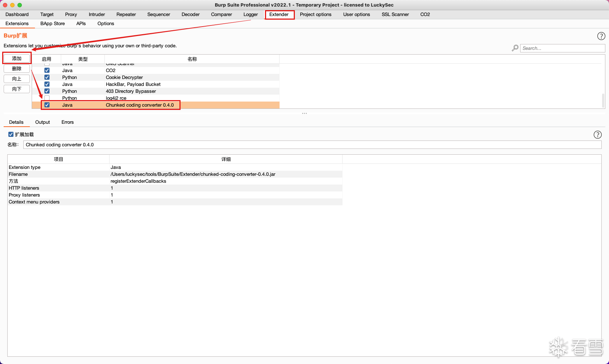Click the 添加 (Add) extension button

pyautogui.click(x=17, y=58)
